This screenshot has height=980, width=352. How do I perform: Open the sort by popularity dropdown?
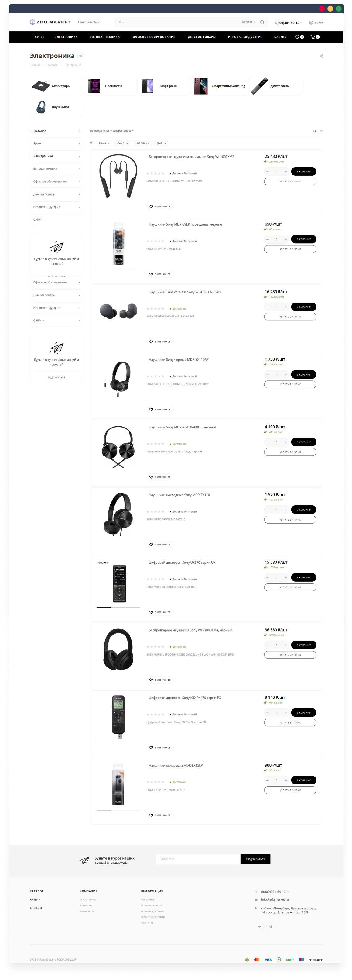[111, 131]
